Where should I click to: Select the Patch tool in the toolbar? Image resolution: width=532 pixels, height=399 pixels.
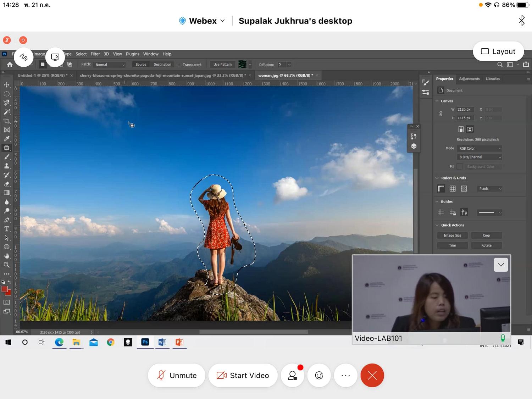[7, 148]
